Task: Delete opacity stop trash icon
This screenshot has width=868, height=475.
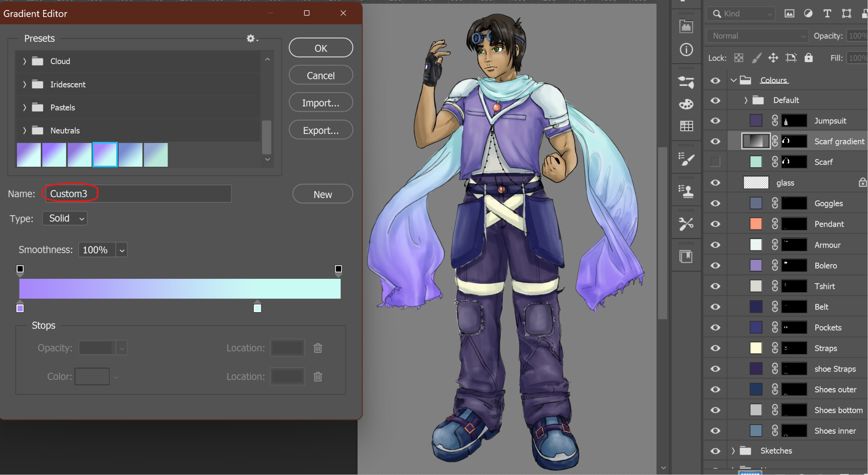Action: 318,348
